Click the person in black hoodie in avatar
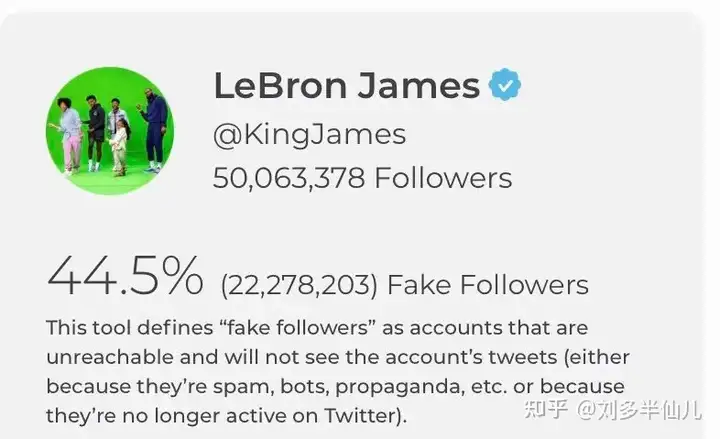Screen dimensions: 720x439 95,133
